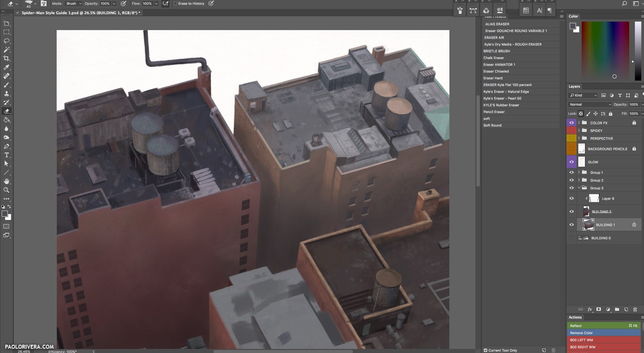Image resolution: width=644 pixels, height=353 pixels.
Task: Show the BUILDING 0 layer
Action: [572, 238]
